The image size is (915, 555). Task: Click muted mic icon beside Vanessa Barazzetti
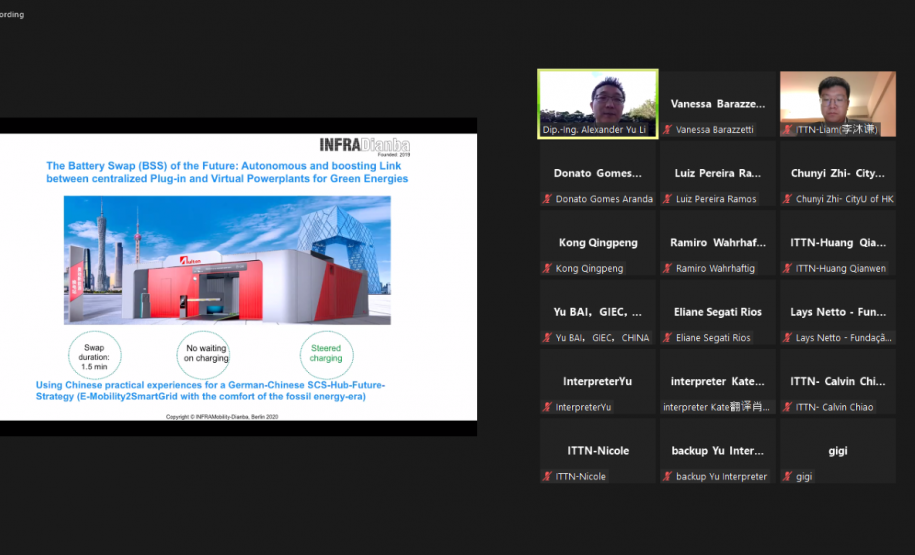[x=667, y=130]
